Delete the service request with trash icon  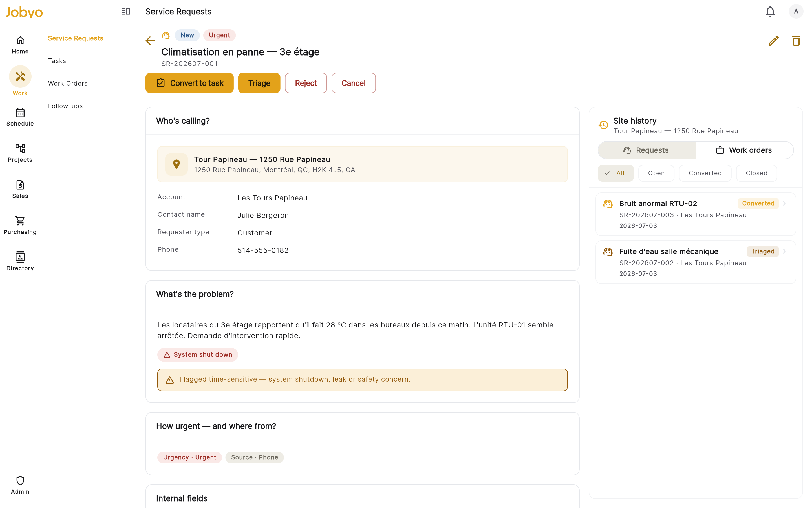tap(796, 41)
